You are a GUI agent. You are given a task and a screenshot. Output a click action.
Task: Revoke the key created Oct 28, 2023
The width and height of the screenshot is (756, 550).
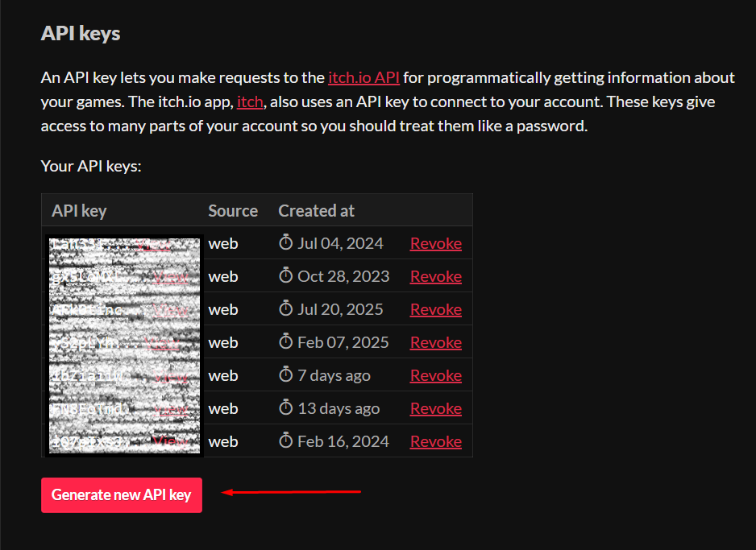tap(435, 276)
